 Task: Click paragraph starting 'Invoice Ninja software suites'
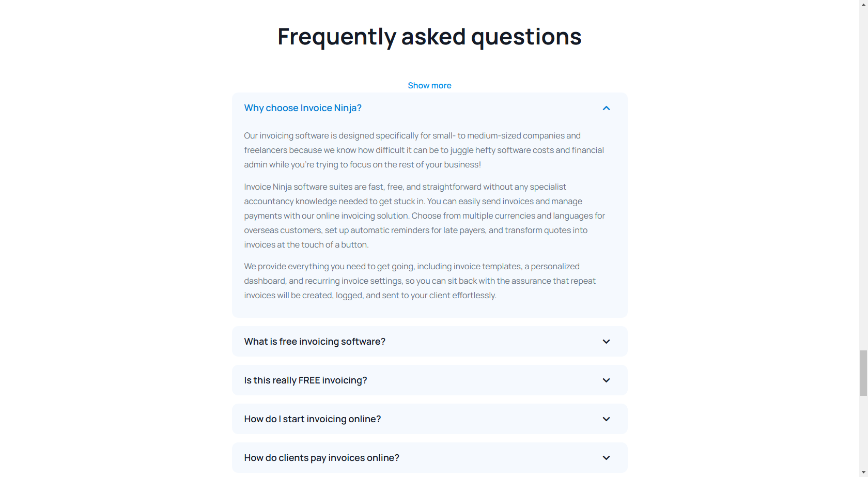(x=424, y=216)
